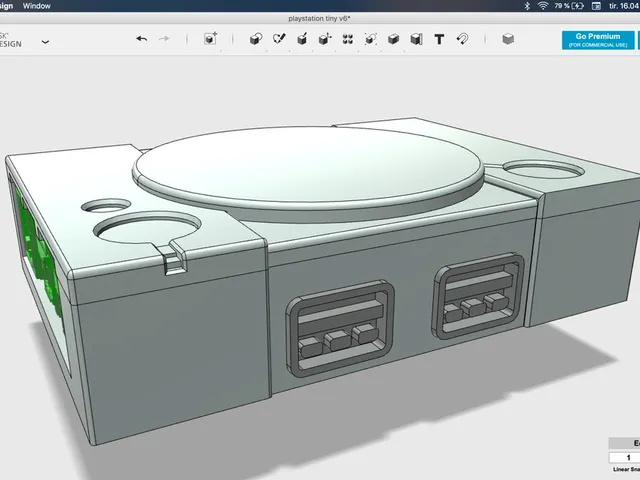
Task: Open the Primitives tool menu
Action: click(256, 39)
